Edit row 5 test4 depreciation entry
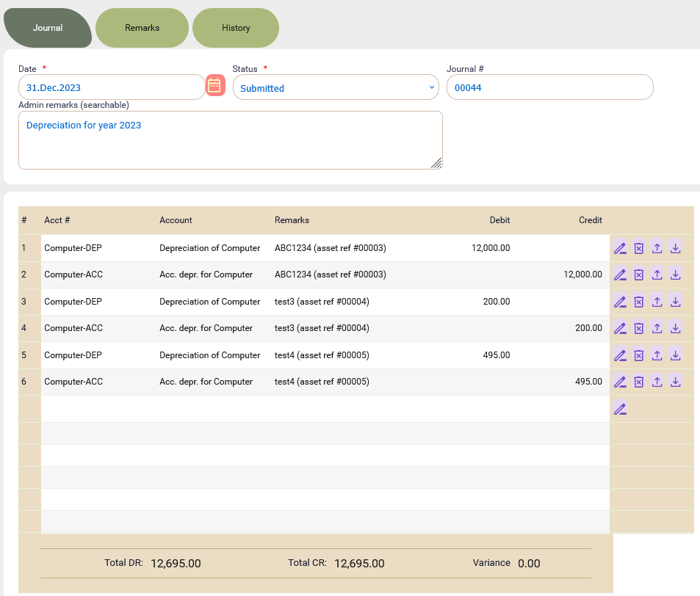The image size is (700, 596). pyautogui.click(x=620, y=355)
